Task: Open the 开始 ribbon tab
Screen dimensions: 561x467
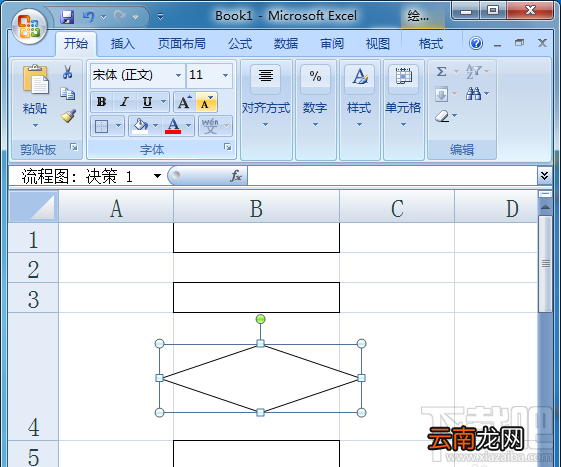Action: coord(75,44)
